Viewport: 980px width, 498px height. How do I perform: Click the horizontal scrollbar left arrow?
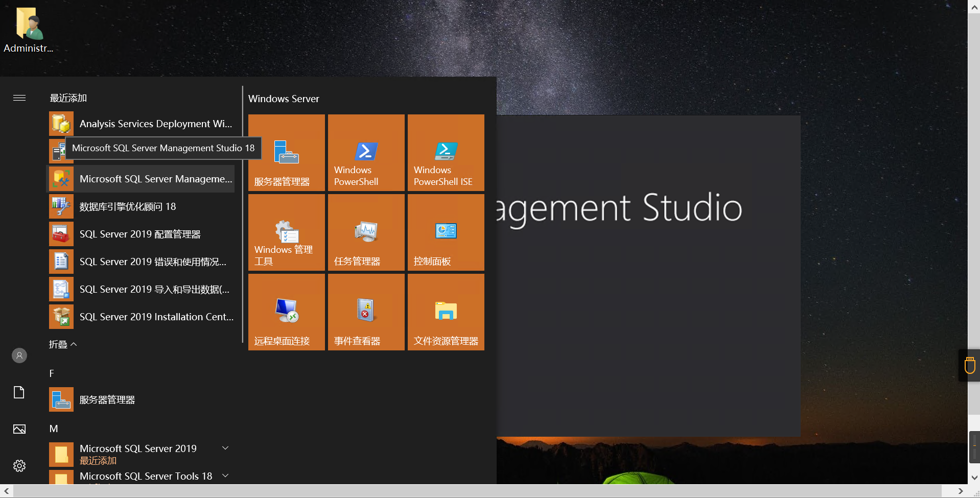coord(6,491)
